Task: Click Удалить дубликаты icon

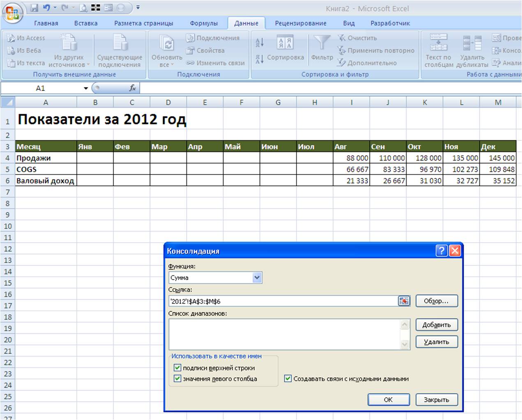Action: click(x=472, y=43)
